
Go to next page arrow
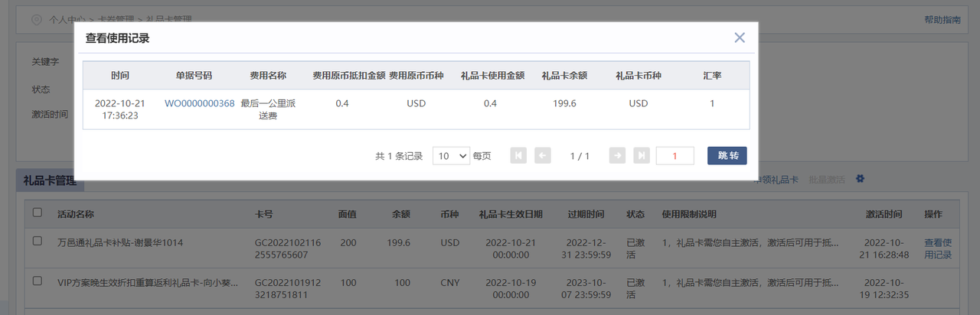pos(617,155)
